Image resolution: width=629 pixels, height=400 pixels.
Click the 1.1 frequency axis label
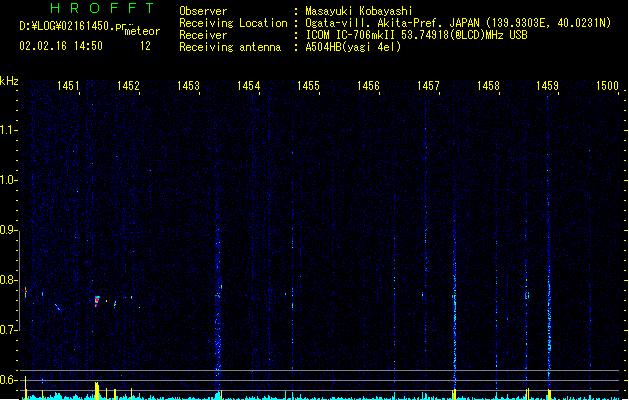pyautogui.click(x=8, y=130)
